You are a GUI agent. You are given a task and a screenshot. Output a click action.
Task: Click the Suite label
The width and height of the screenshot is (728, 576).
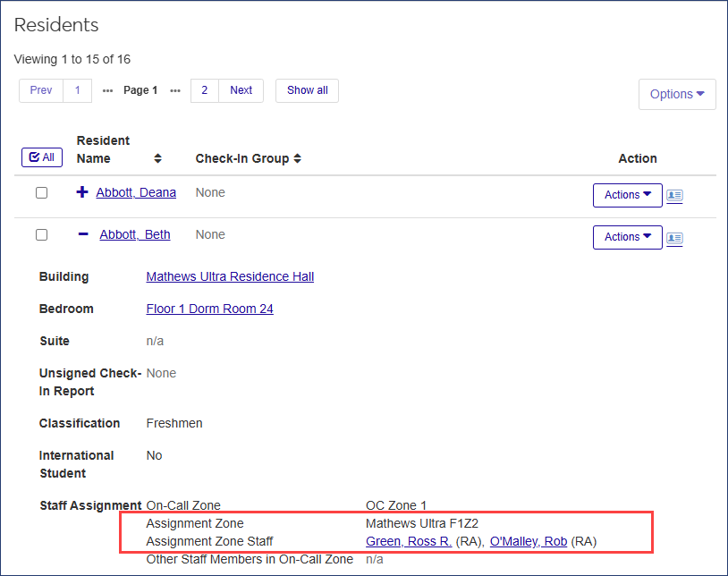coord(55,341)
